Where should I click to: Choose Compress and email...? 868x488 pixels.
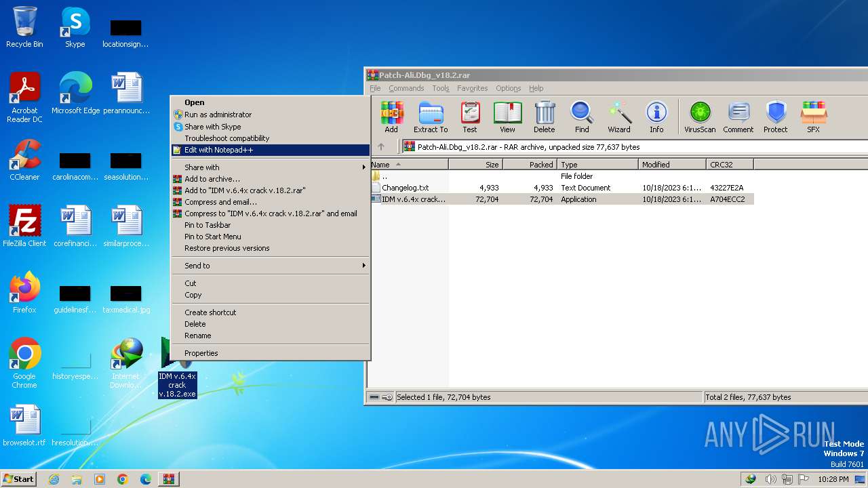click(x=270, y=202)
